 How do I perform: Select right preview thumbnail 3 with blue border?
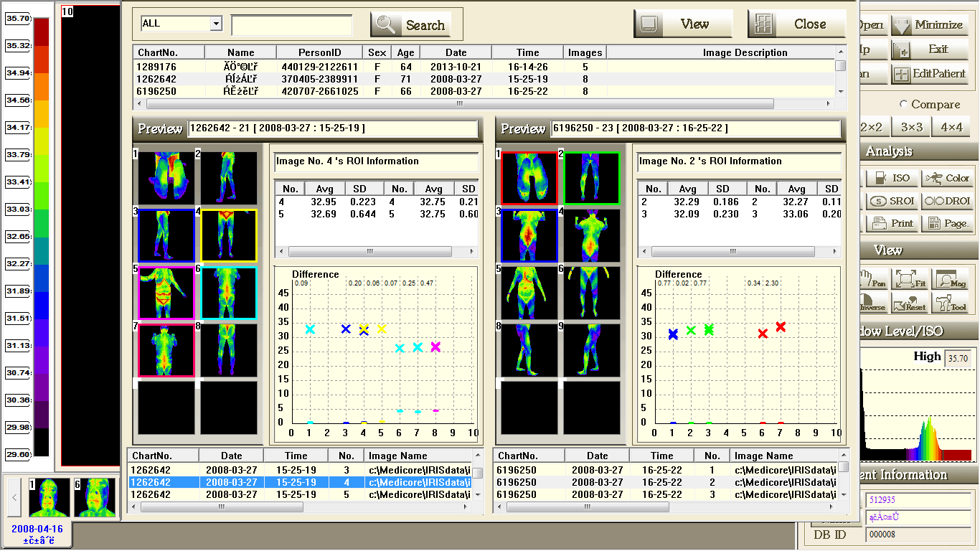point(529,235)
